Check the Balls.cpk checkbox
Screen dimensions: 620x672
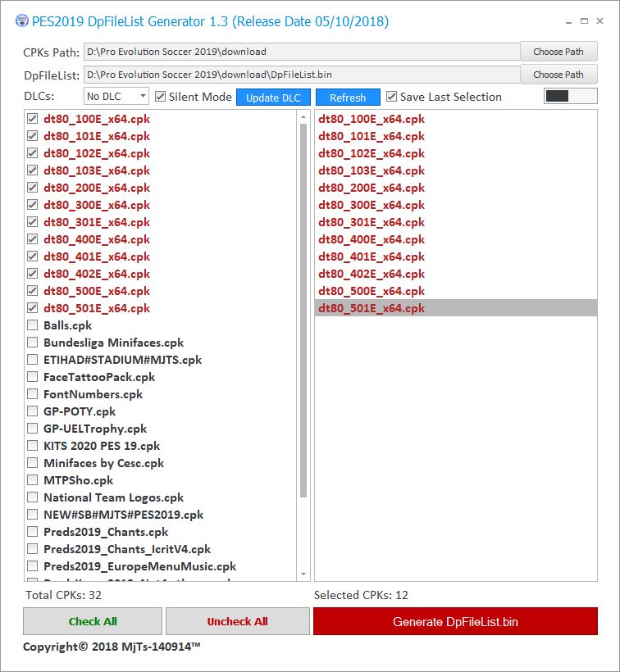(x=33, y=325)
